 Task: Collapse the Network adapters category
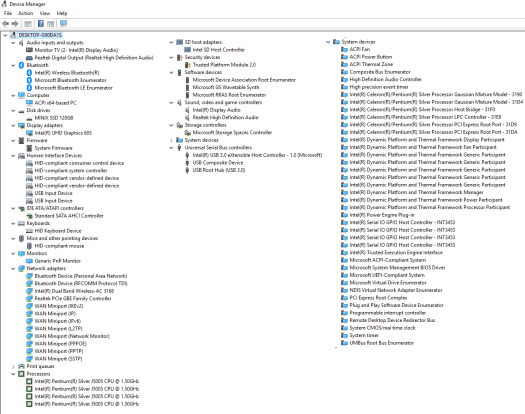click(x=13, y=269)
